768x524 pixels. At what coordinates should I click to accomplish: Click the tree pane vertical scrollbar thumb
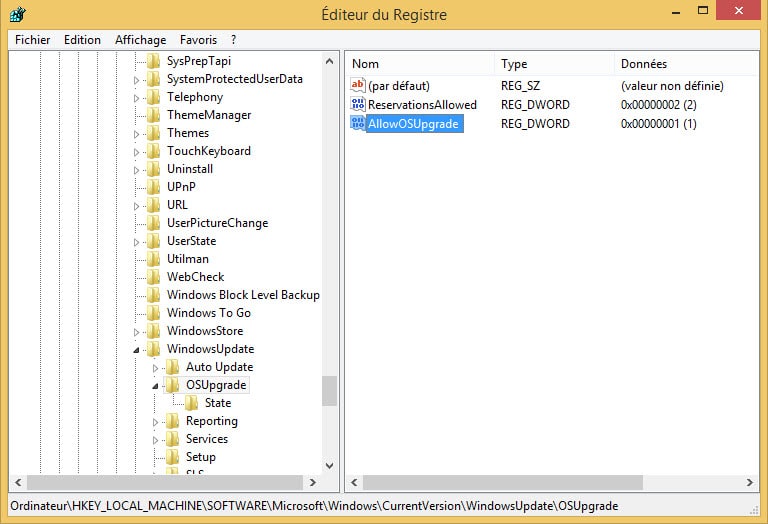pos(330,391)
